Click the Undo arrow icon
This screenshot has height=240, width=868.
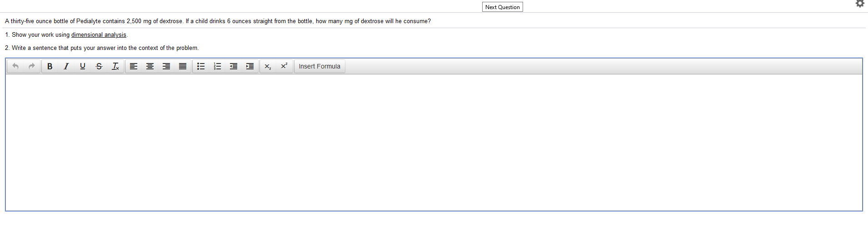(x=15, y=66)
